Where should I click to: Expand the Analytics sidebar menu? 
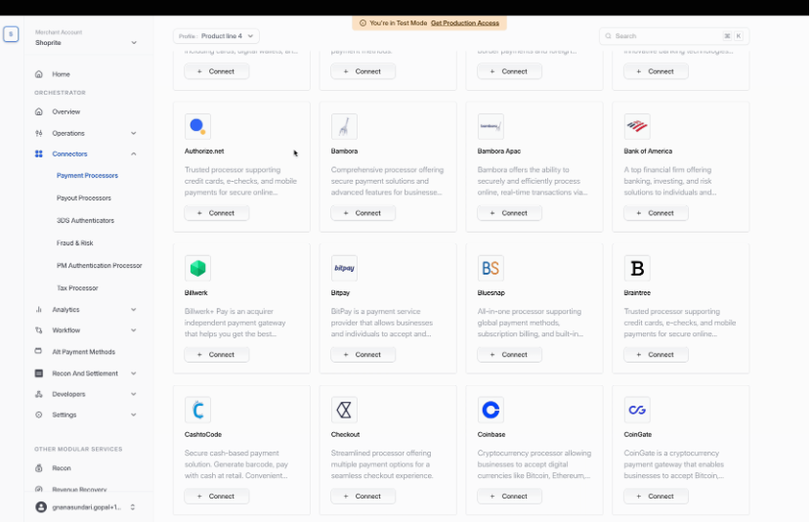pyautogui.click(x=133, y=310)
